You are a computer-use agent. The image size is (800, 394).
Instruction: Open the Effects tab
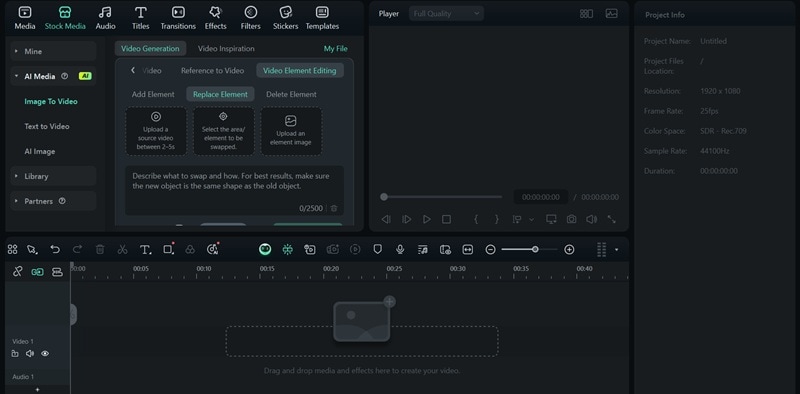(x=215, y=18)
